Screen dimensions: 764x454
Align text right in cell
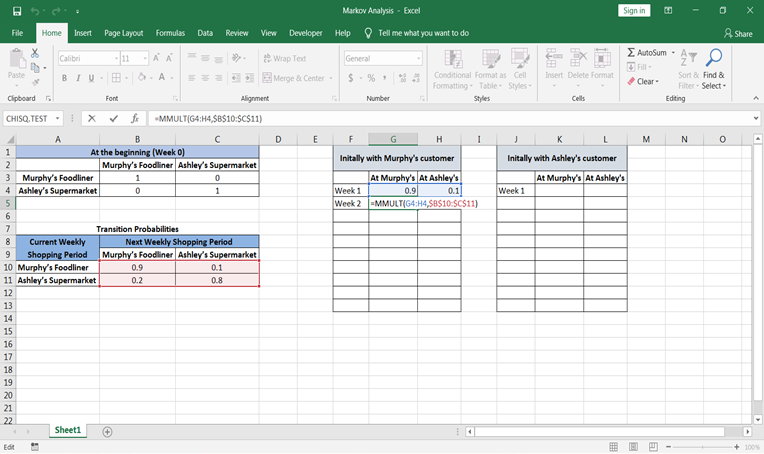point(219,78)
